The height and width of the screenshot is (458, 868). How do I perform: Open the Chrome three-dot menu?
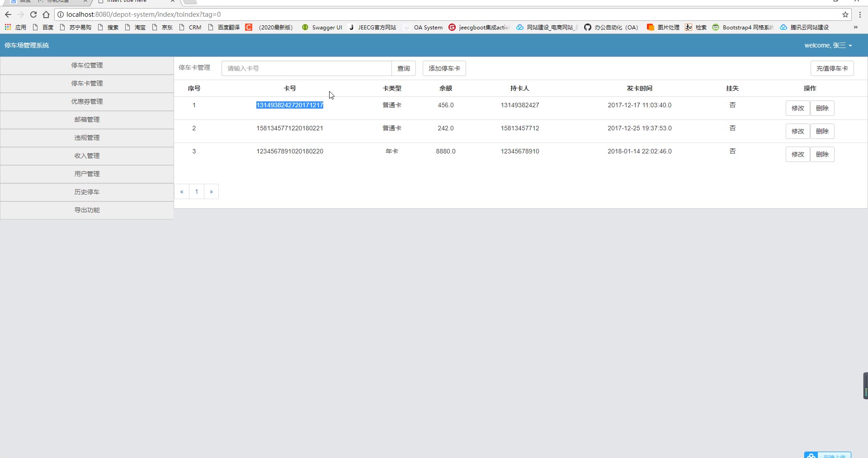(x=860, y=14)
